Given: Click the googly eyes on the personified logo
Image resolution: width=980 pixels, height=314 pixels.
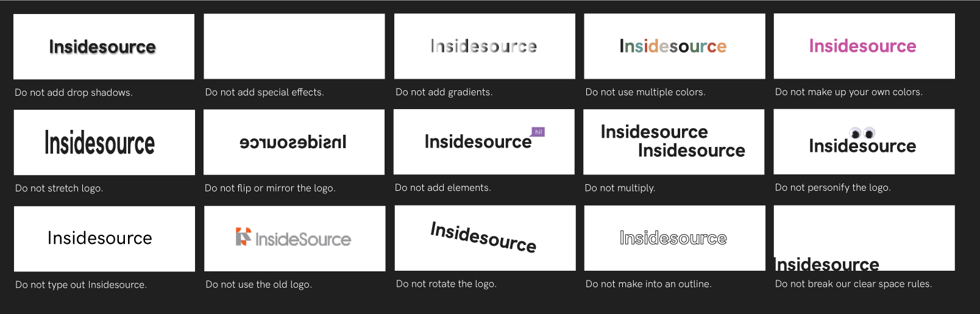Looking at the screenshot, I should [x=862, y=133].
